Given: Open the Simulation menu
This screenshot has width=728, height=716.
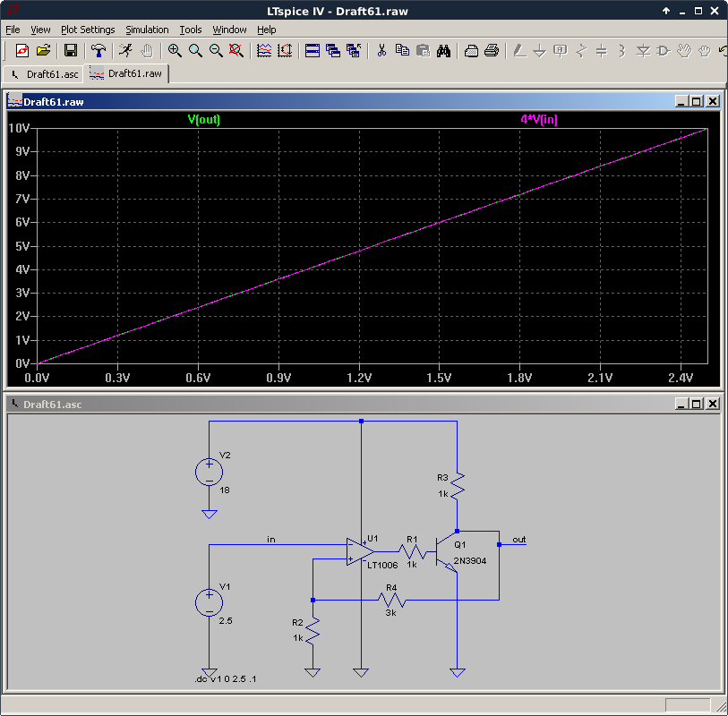Looking at the screenshot, I should point(147,30).
